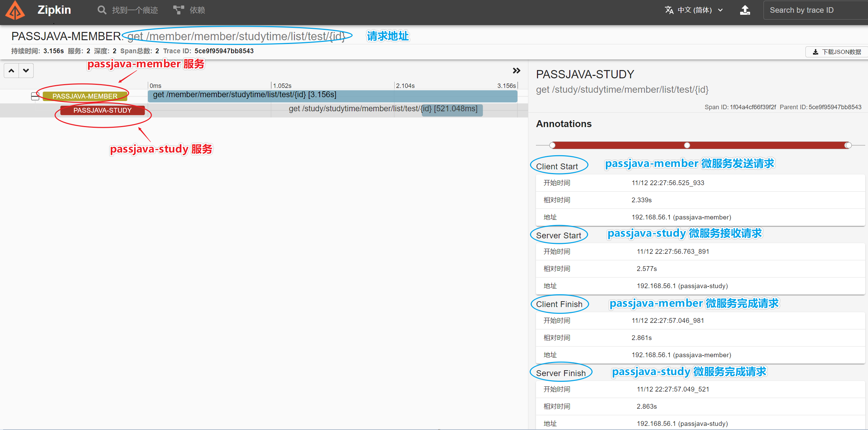Download the trace JSON data
Screen dimensions: 868x430
836,52
